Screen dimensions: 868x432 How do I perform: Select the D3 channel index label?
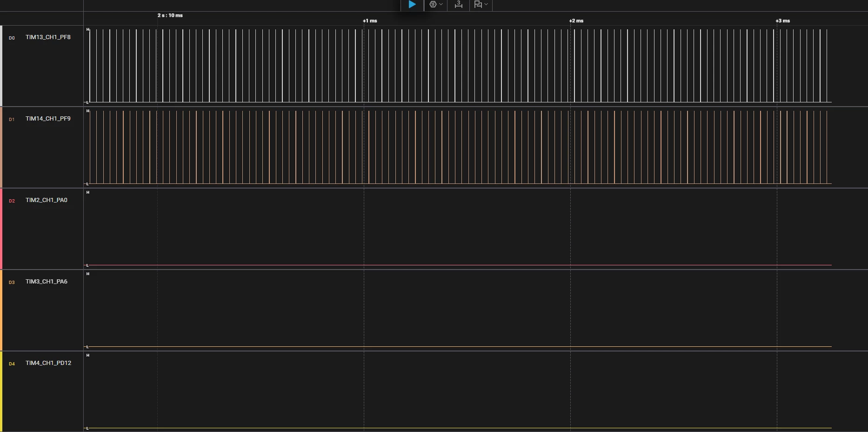tap(12, 283)
